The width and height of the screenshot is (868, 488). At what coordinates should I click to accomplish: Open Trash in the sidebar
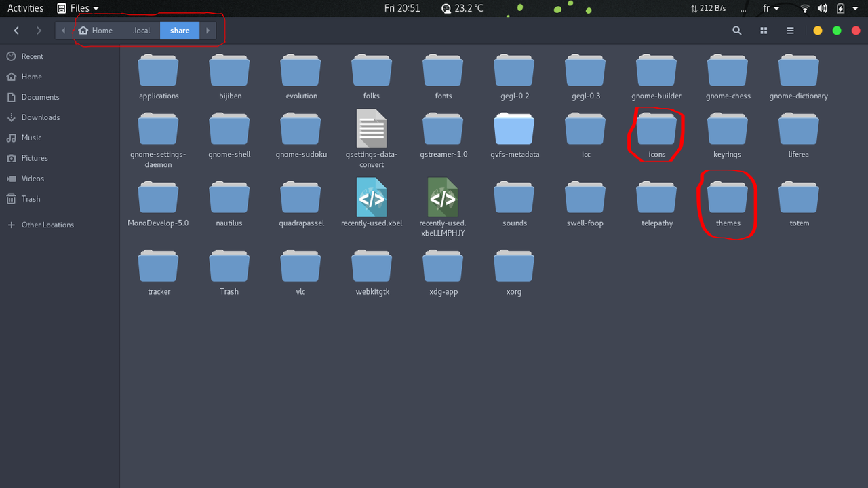point(31,199)
